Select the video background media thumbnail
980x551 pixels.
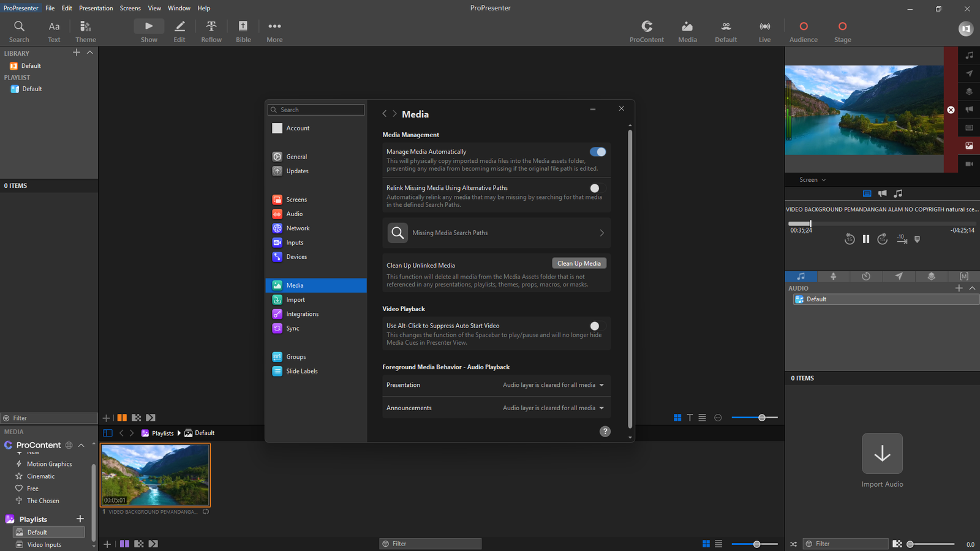pos(156,475)
